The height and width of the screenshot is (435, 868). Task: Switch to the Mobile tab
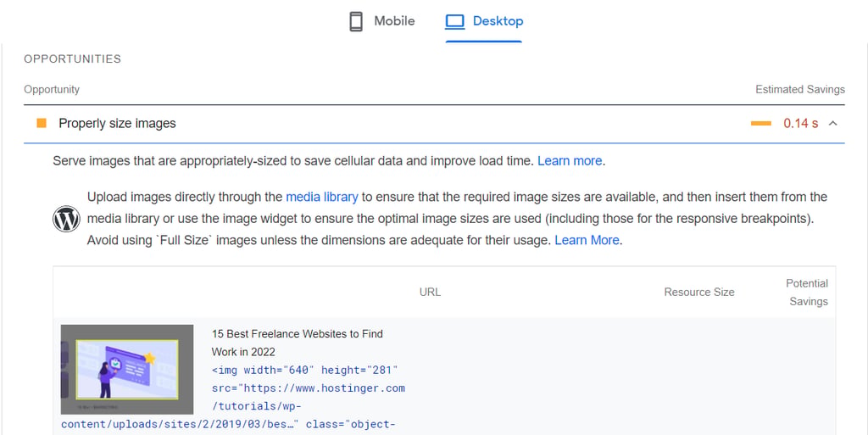382,21
